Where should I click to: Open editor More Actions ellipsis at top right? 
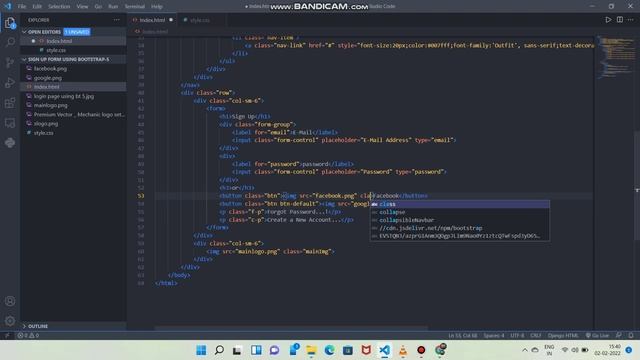[630, 20]
